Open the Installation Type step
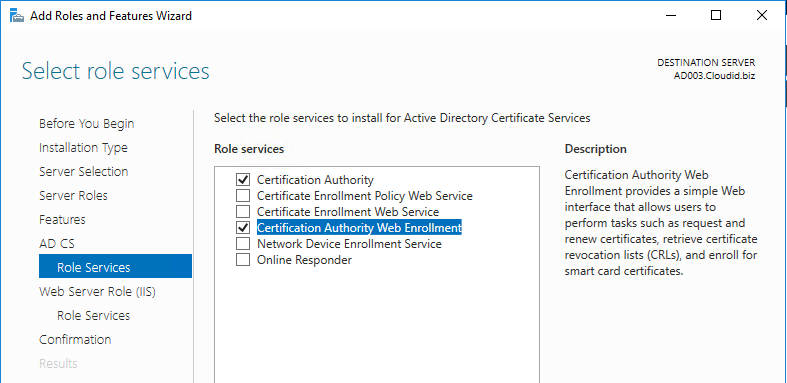This screenshot has height=383, width=787. [x=83, y=148]
